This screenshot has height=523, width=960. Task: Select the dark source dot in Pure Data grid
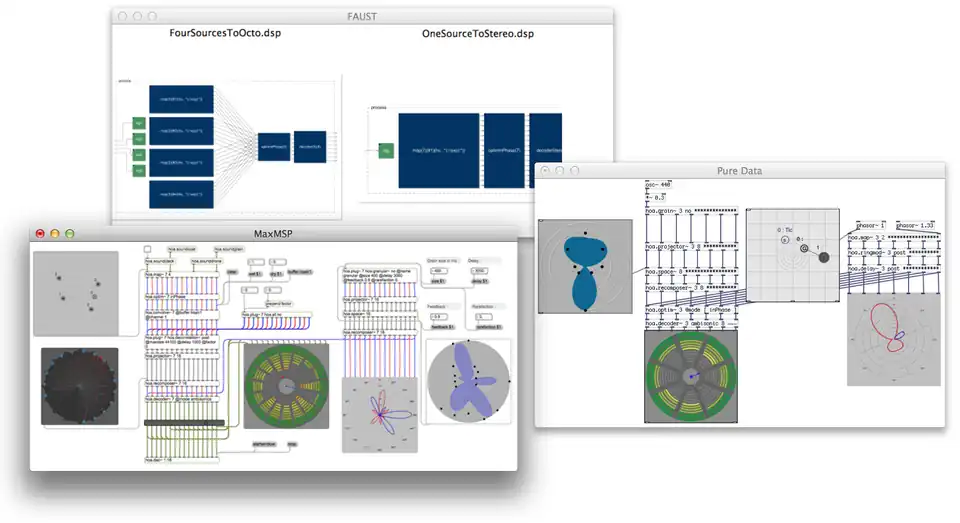pos(824,257)
